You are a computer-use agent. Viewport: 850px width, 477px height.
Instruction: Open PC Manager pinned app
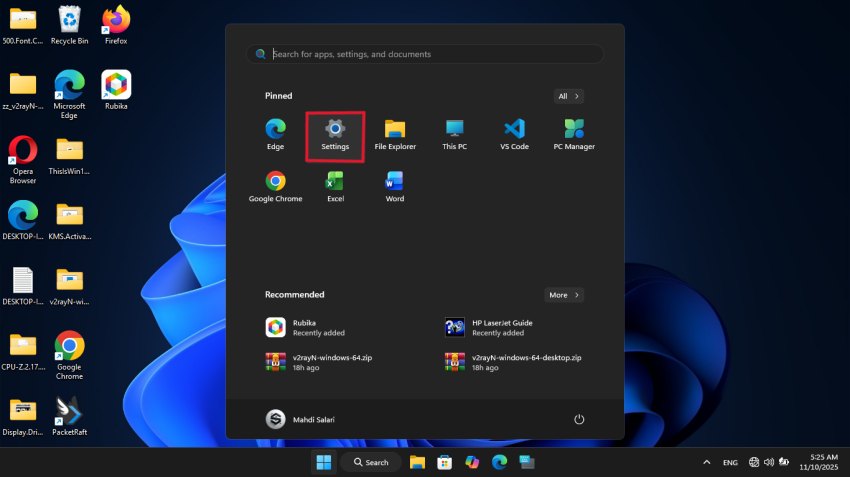click(574, 134)
